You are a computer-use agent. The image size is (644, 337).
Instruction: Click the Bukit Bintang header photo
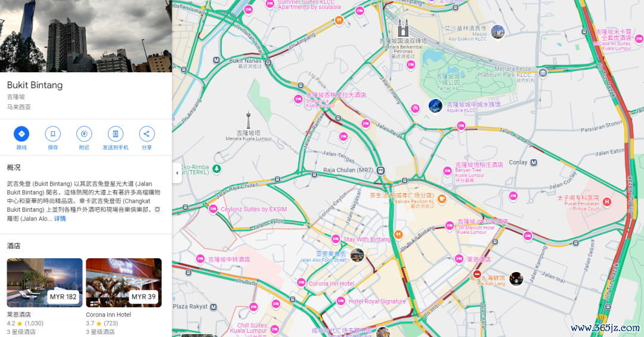pos(86,36)
